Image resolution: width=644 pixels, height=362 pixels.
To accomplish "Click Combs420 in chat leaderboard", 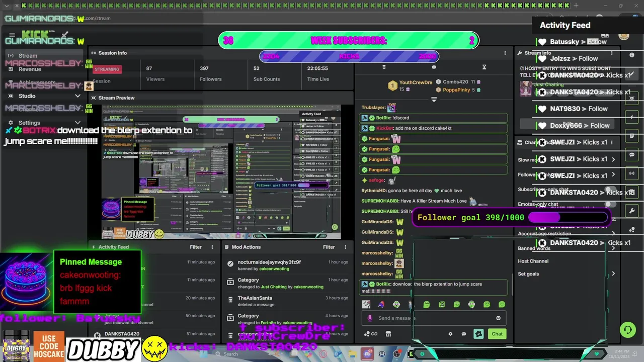I will pyautogui.click(x=455, y=82).
